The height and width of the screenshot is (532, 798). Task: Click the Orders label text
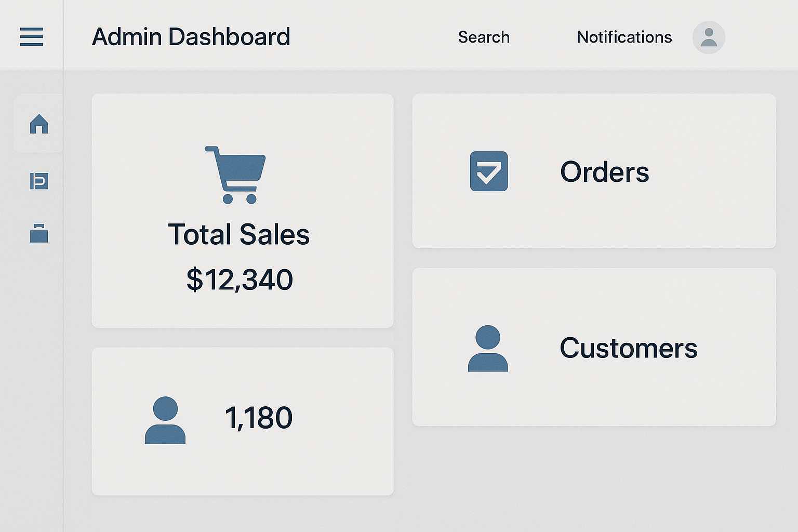pos(605,172)
